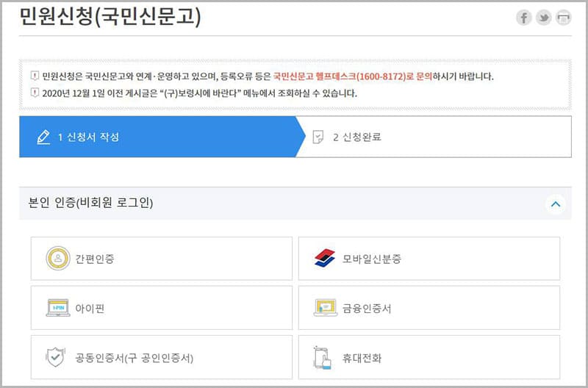Click the 휴대전화 phone icon

click(324, 358)
